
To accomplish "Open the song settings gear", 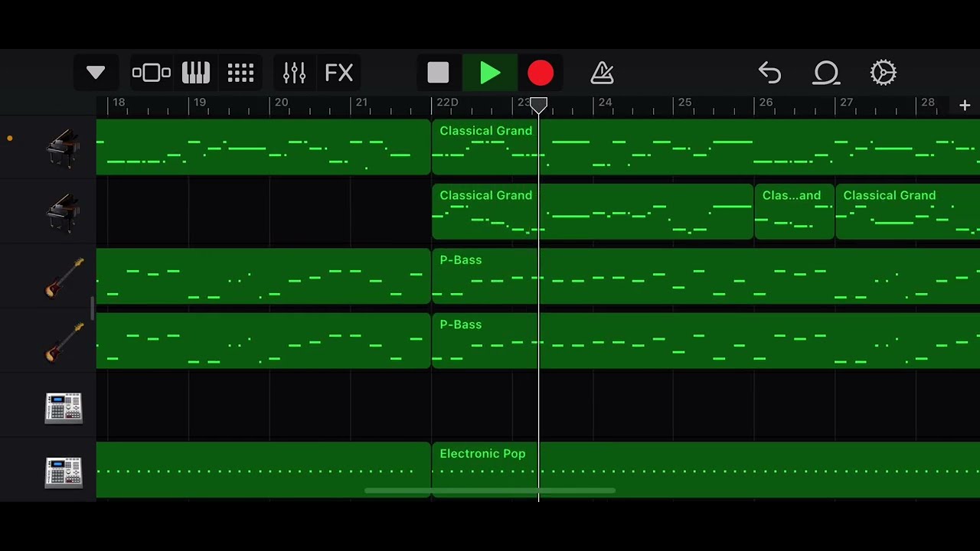I will [884, 73].
